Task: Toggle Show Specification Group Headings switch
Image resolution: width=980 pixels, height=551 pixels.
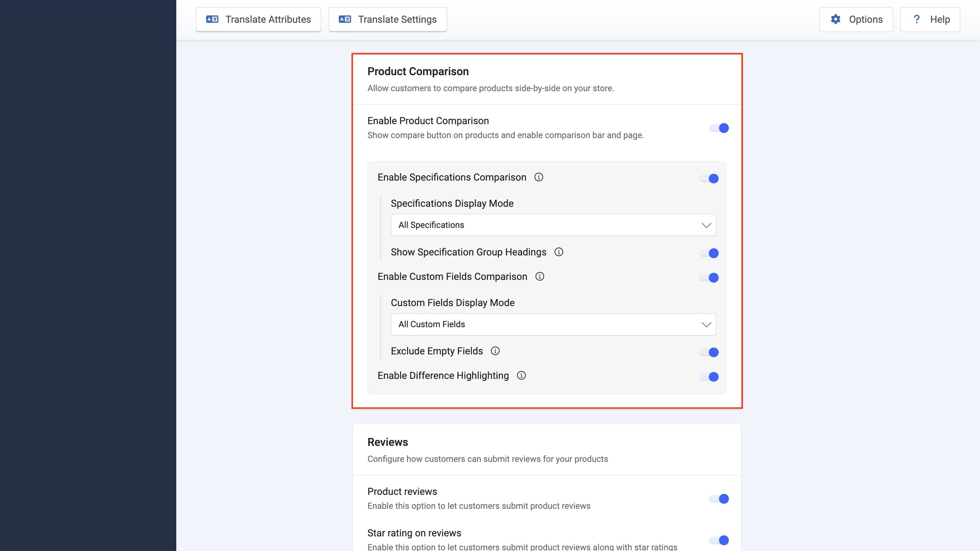Action: [709, 253]
